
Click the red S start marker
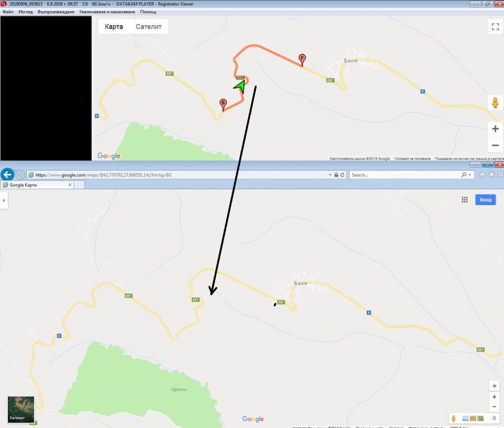[x=223, y=104]
